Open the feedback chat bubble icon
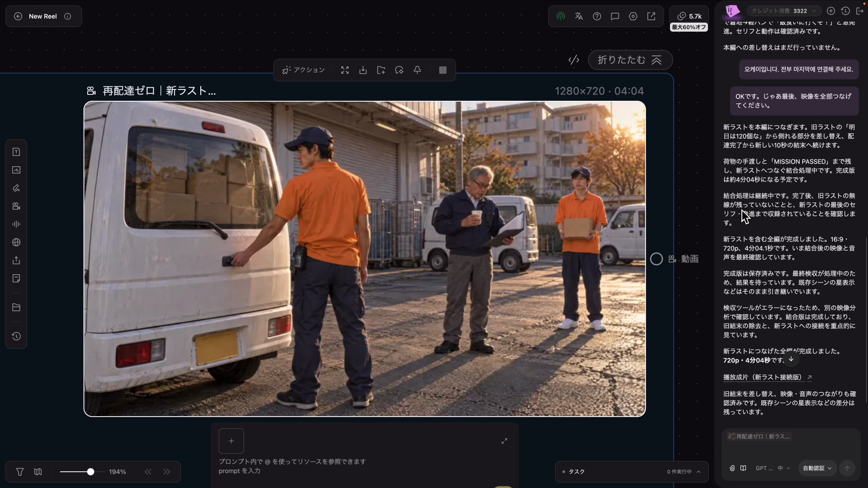The height and width of the screenshot is (488, 868). point(615,16)
